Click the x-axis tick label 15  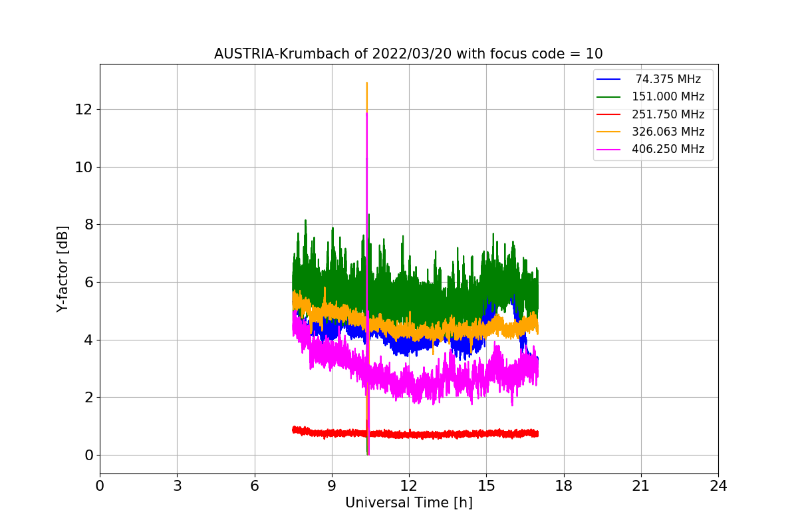coord(486,486)
